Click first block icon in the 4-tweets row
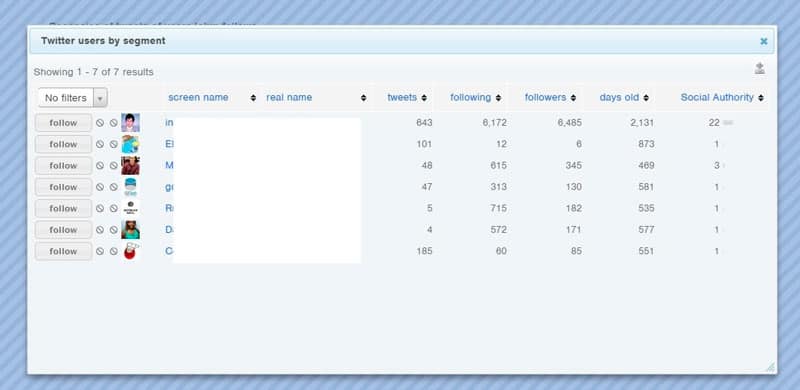The width and height of the screenshot is (800, 390). pyautogui.click(x=100, y=230)
